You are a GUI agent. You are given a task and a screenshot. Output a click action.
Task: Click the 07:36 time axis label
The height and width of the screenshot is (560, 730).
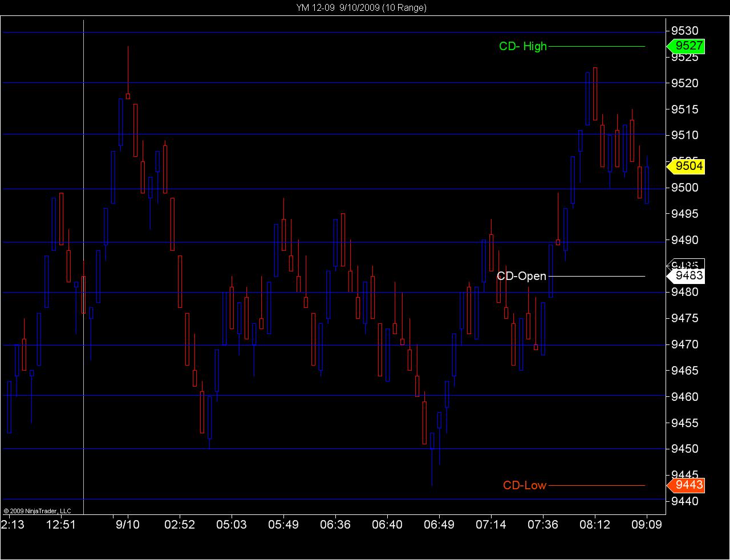tap(543, 524)
